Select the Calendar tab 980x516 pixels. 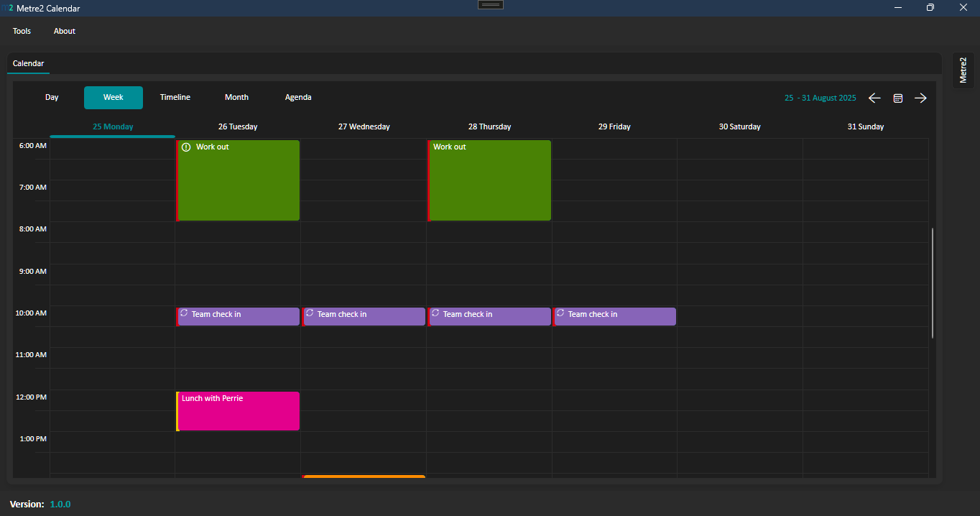[29, 63]
